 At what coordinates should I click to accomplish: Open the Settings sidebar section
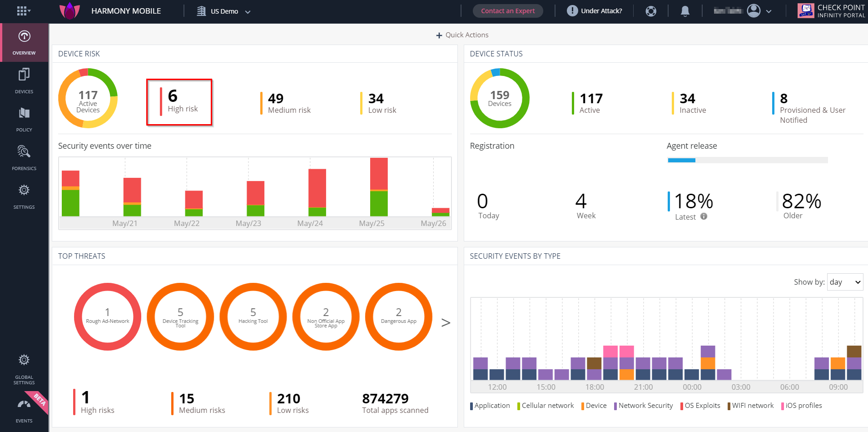tap(24, 196)
